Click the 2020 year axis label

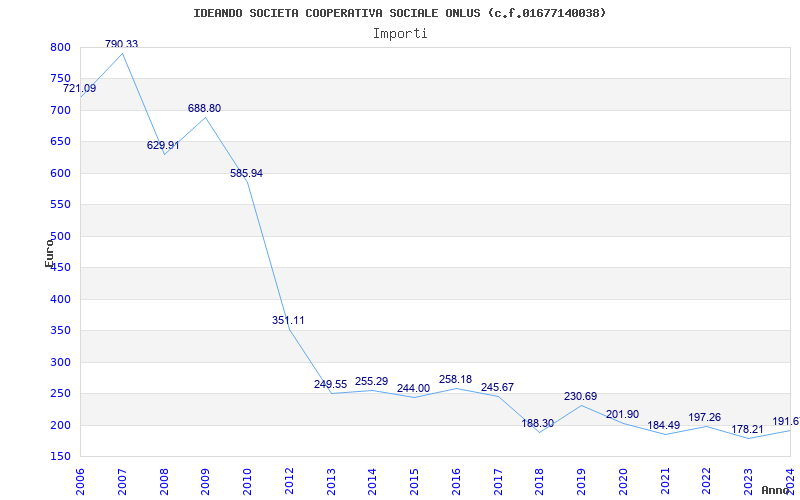(x=623, y=482)
